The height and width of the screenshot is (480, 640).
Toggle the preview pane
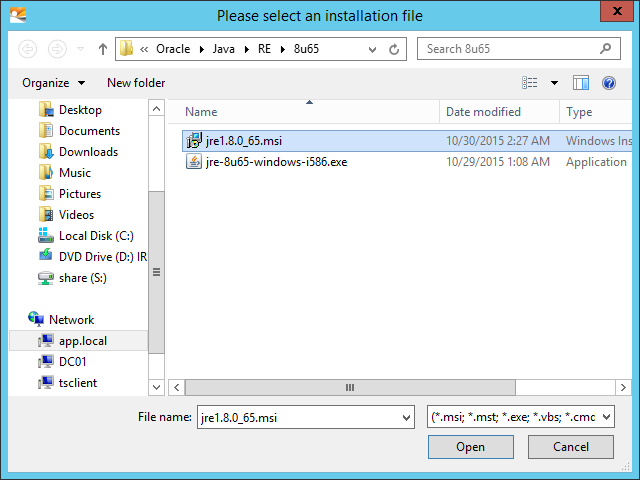[x=580, y=83]
